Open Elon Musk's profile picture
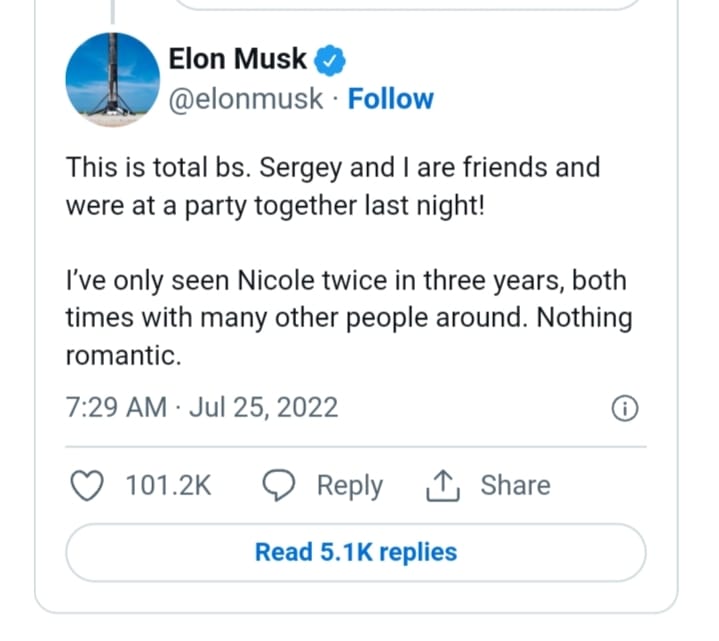Screen dimensions: 719x641 click(x=112, y=80)
